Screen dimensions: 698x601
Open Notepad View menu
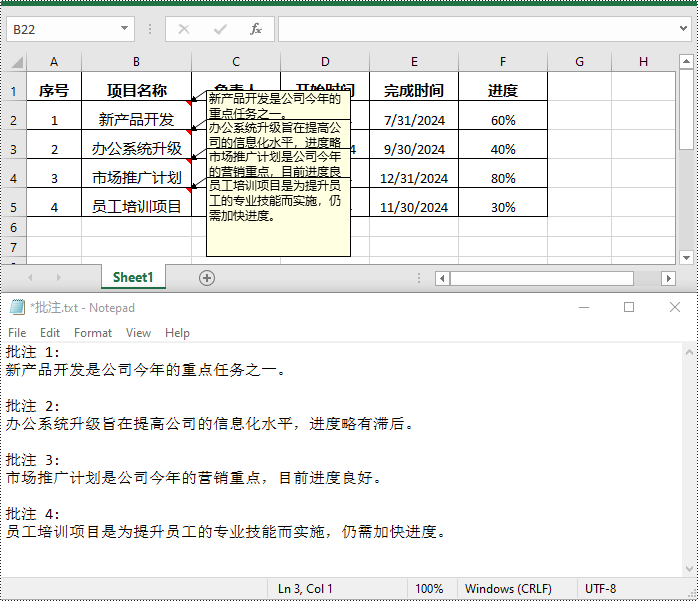(138, 333)
